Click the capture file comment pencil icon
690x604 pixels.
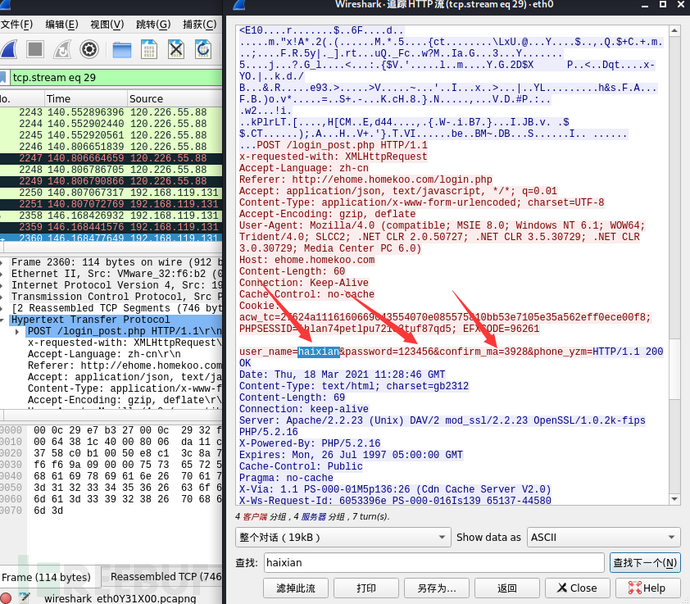[x=25, y=598]
